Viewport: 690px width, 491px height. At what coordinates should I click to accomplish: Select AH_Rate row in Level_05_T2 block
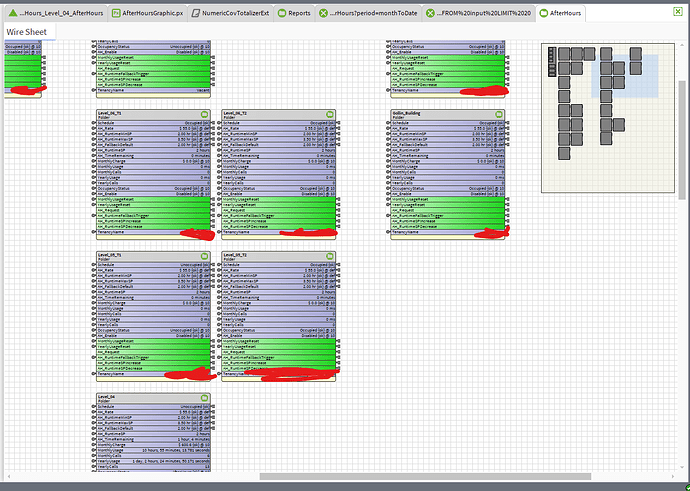pyautogui.click(x=279, y=270)
